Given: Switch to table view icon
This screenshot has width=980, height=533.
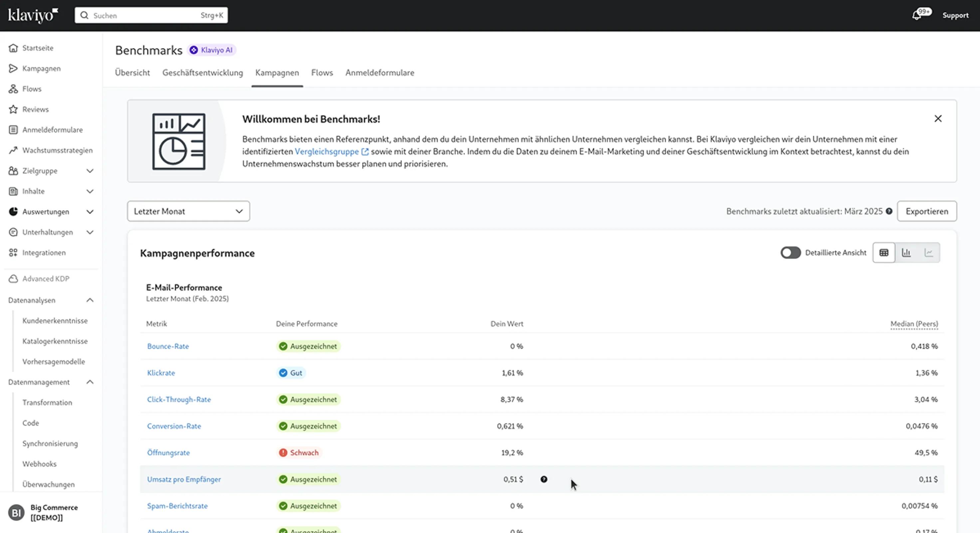Looking at the screenshot, I should [884, 253].
